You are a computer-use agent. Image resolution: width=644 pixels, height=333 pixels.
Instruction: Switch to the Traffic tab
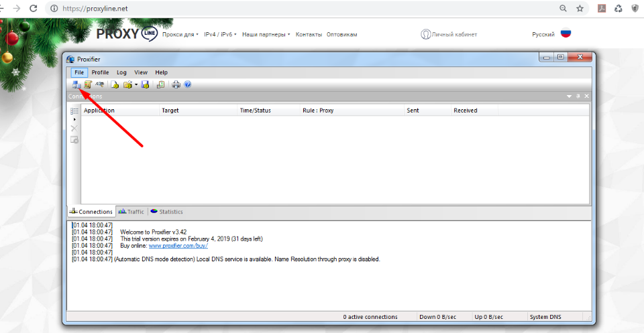(x=131, y=212)
